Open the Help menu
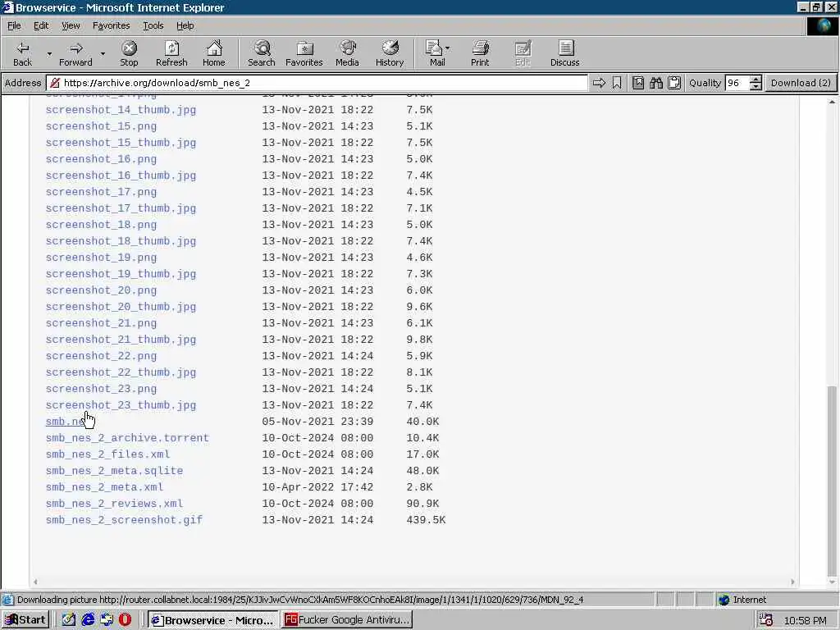 coord(185,25)
